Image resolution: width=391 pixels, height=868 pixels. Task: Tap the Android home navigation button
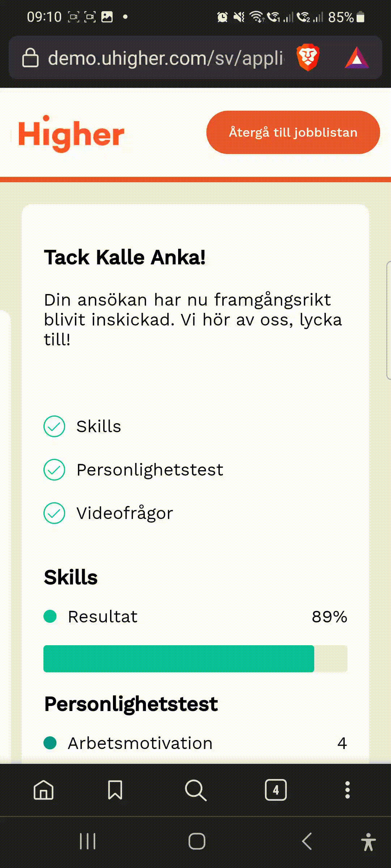[x=197, y=841]
